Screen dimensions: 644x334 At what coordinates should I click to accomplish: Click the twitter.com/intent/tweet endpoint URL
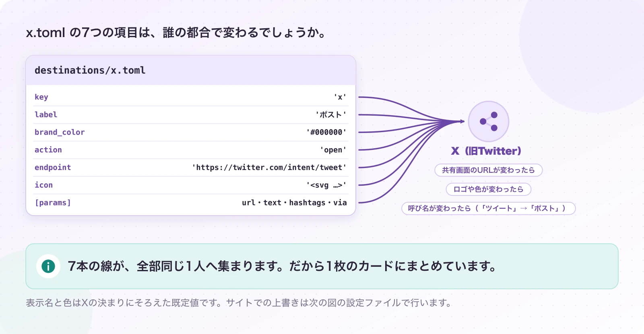269,167
